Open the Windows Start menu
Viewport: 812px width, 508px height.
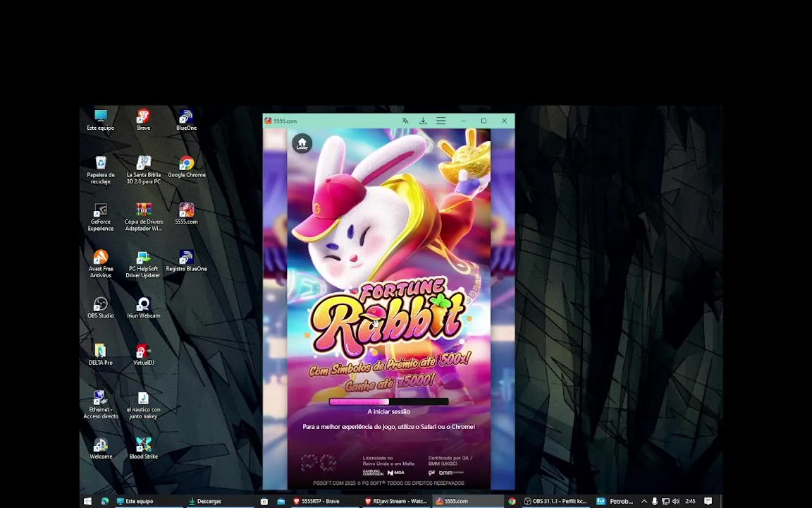coord(87,501)
